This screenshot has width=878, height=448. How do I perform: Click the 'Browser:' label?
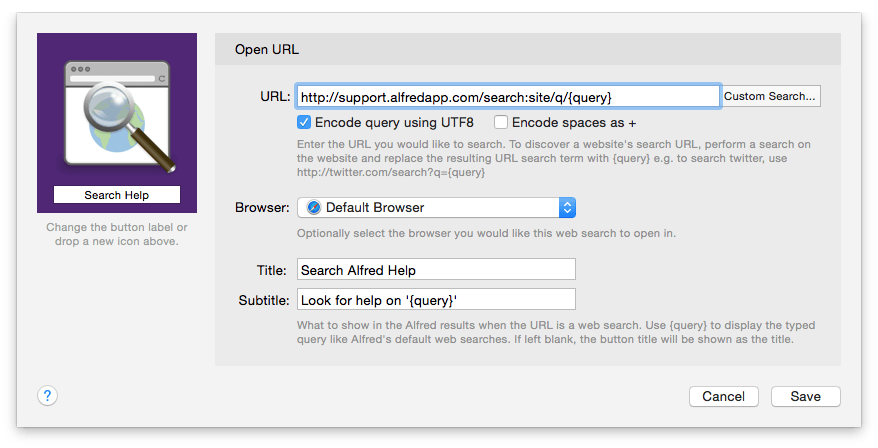[x=262, y=208]
